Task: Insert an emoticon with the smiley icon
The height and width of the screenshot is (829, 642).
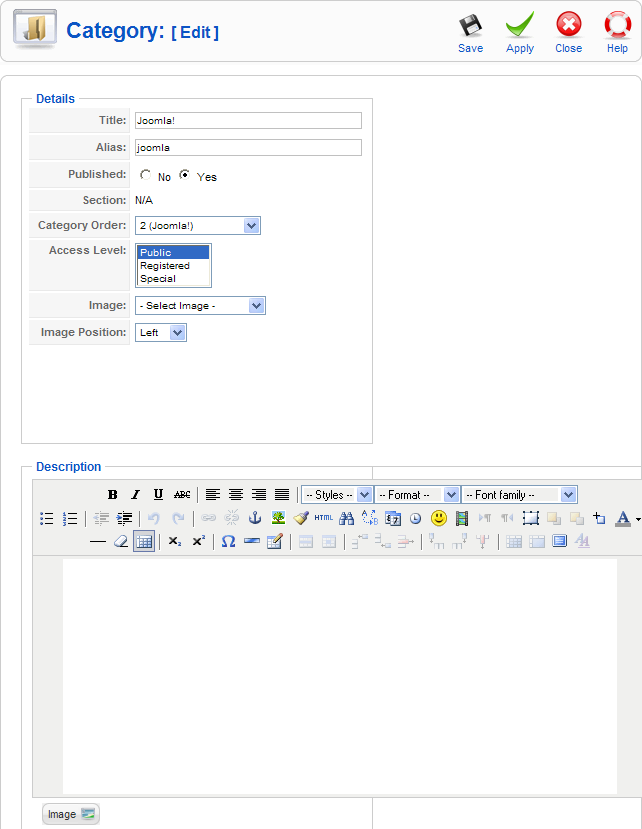Action: point(438,518)
